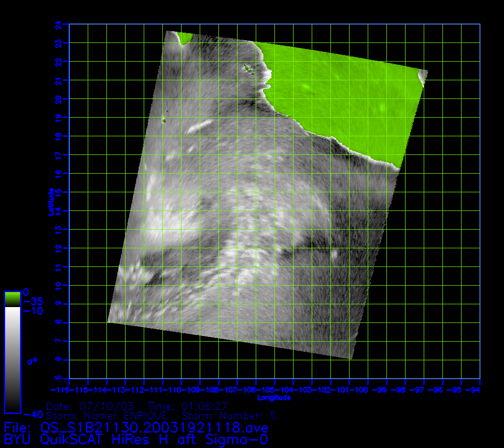Click the sigma-0 symbol beside the color bar

click(x=33, y=361)
